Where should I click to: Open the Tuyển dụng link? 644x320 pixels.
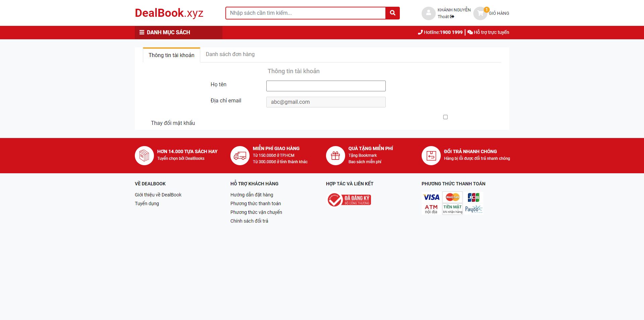(147, 203)
